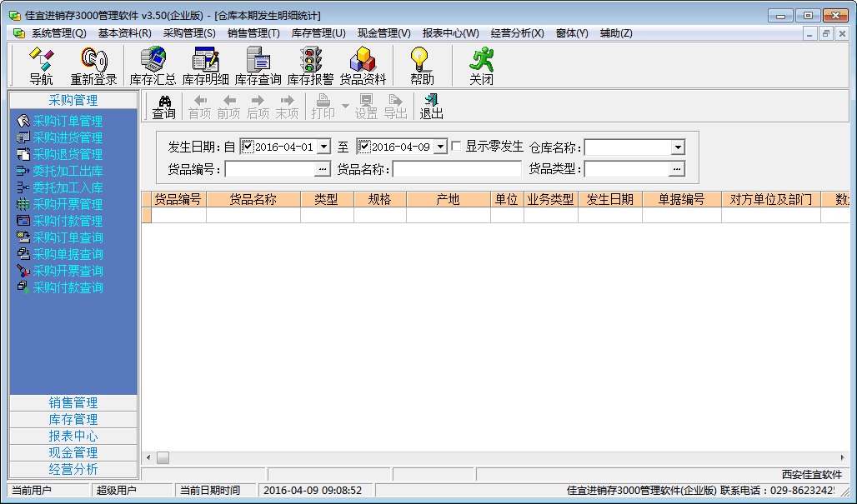Click the 货品名称 input field
The image size is (857, 504).
tap(457, 169)
